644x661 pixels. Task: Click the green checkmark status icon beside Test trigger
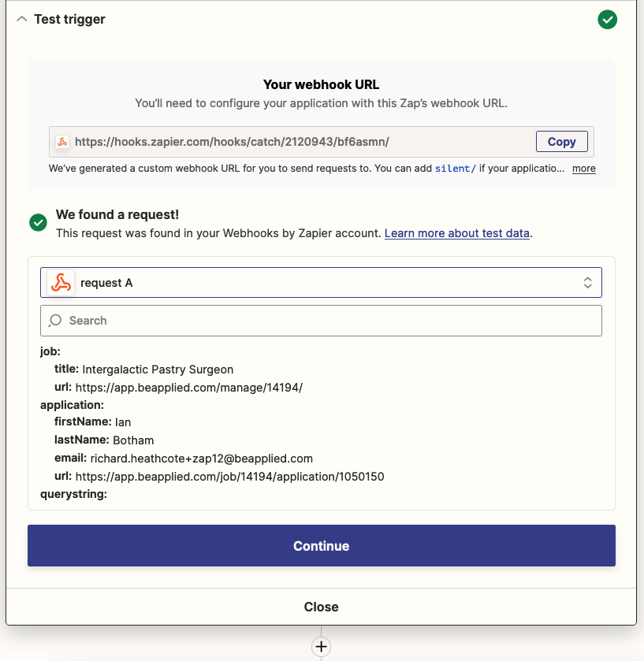click(x=607, y=20)
